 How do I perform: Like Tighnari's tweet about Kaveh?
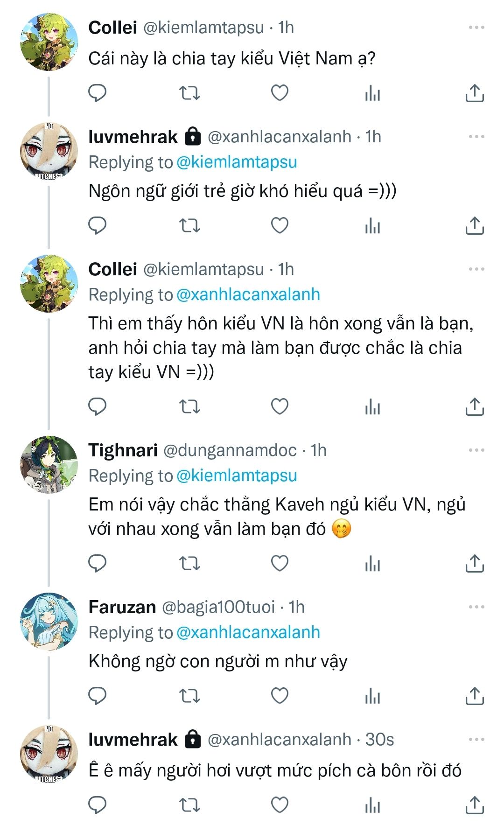280,564
